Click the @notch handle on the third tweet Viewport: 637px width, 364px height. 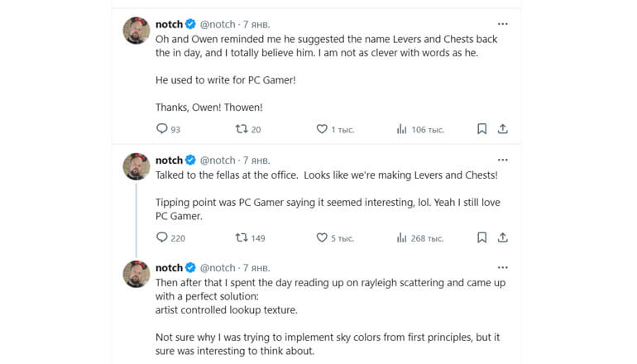pos(218,268)
